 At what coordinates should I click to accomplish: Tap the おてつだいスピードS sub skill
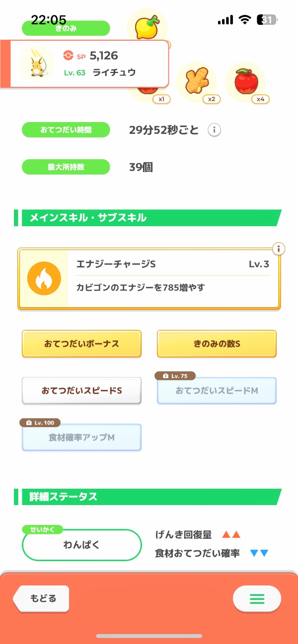81,390
